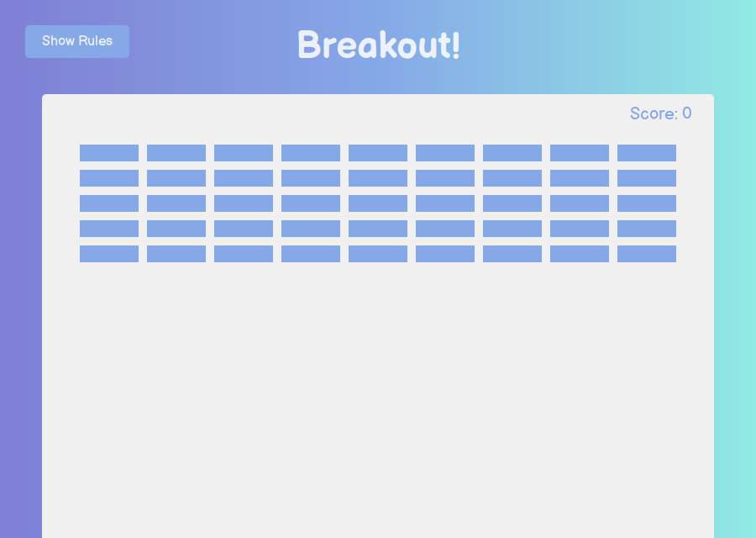Click the last brick in third row
This screenshot has height=538, width=756.
[x=647, y=203]
